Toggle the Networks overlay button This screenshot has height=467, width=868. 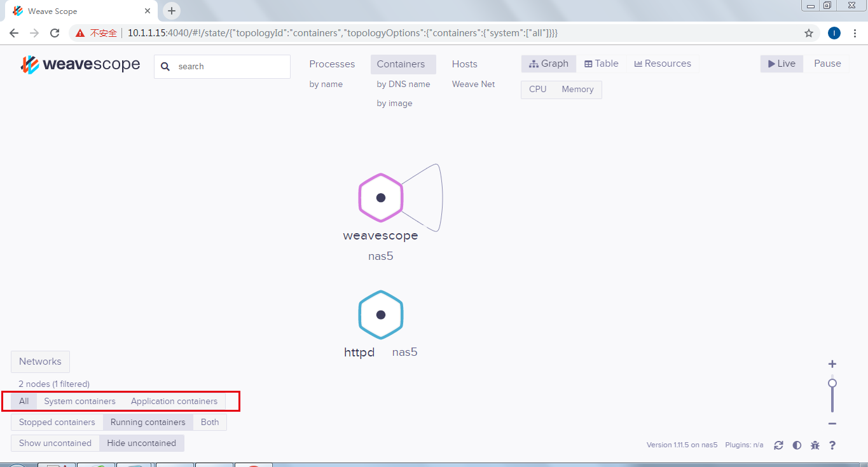click(x=40, y=362)
